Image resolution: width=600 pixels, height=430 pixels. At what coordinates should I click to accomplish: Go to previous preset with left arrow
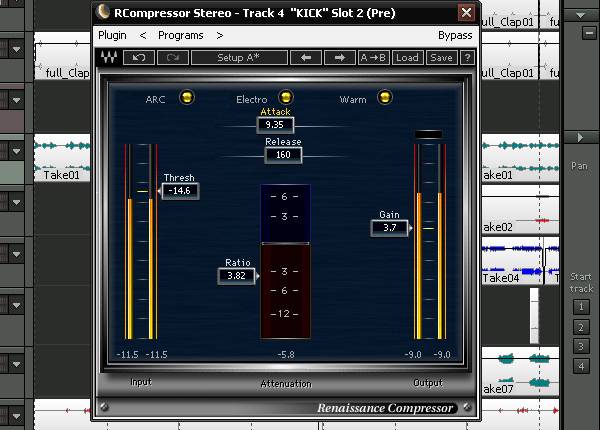coord(306,58)
